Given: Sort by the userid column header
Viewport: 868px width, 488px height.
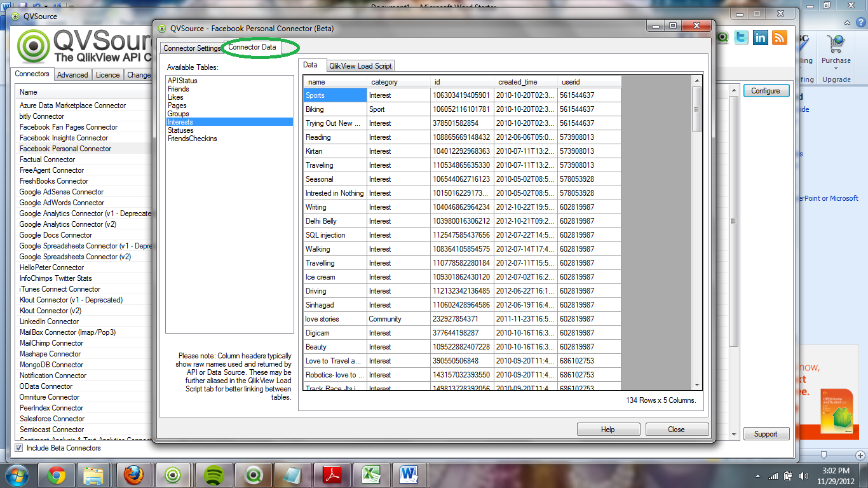Looking at the screenshot, I should 589,82.
